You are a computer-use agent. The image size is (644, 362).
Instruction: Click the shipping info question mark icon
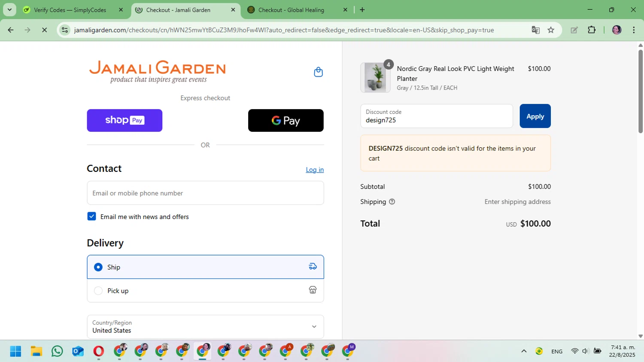[x=392, y=202]
